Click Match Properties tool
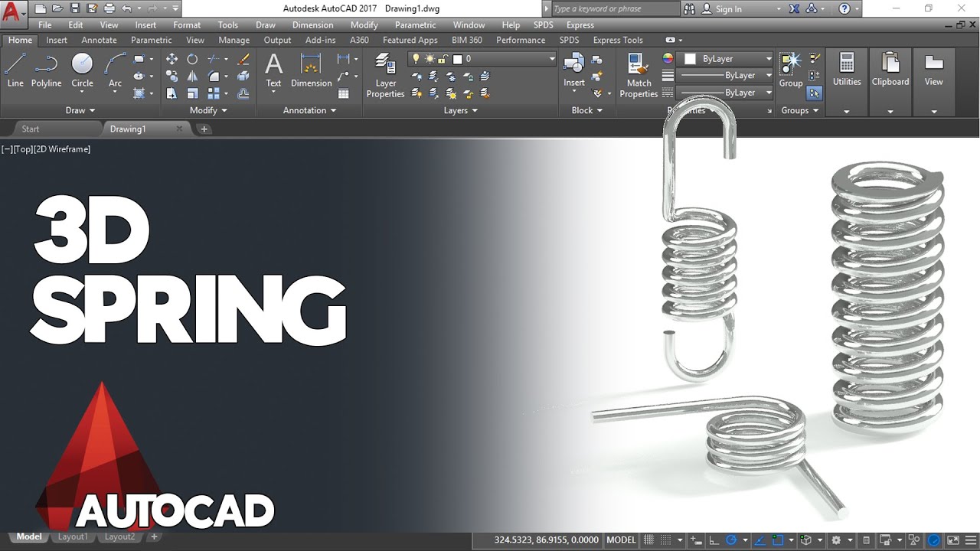This screenshot has width=980, height=551. coord(639,75)
